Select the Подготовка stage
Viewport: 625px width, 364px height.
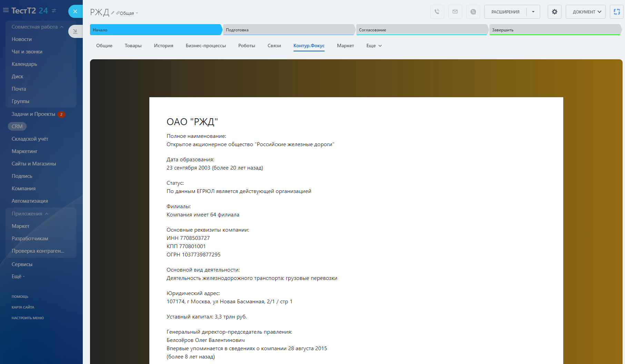[289, 30]
